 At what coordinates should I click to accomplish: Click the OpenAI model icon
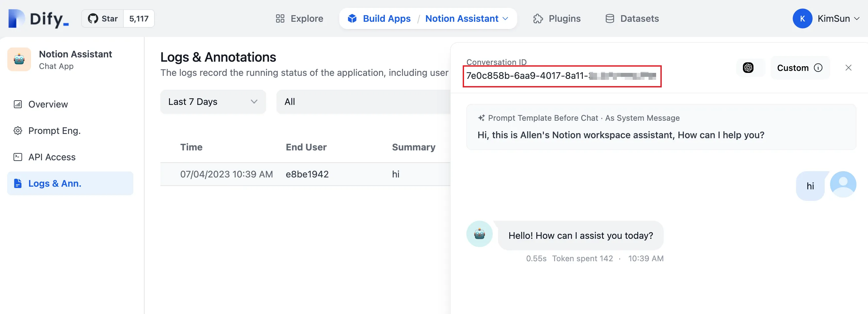(748, 68)
